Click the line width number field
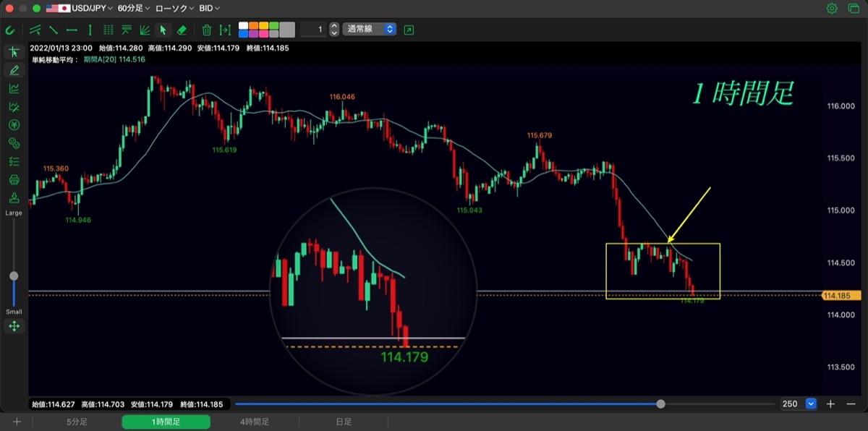 click(312, 30)
